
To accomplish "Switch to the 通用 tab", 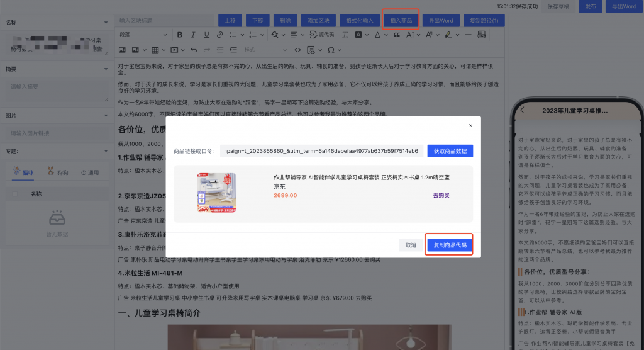I will tap(90, 172).
